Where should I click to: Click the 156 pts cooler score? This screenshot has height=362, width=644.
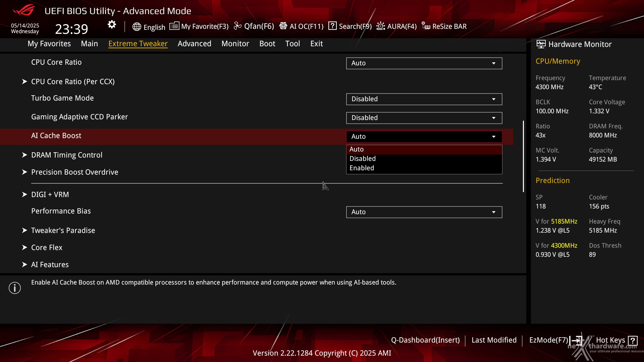tap(599, 206)
